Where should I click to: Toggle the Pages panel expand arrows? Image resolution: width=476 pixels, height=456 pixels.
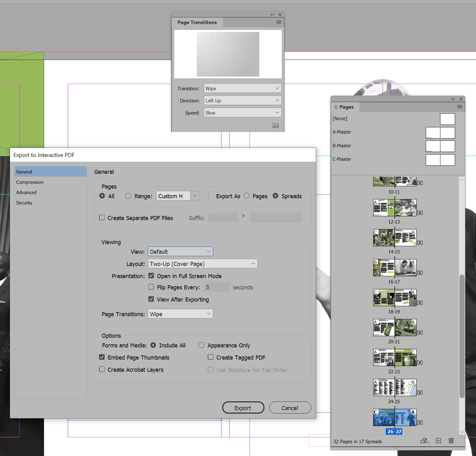[336, 107]
